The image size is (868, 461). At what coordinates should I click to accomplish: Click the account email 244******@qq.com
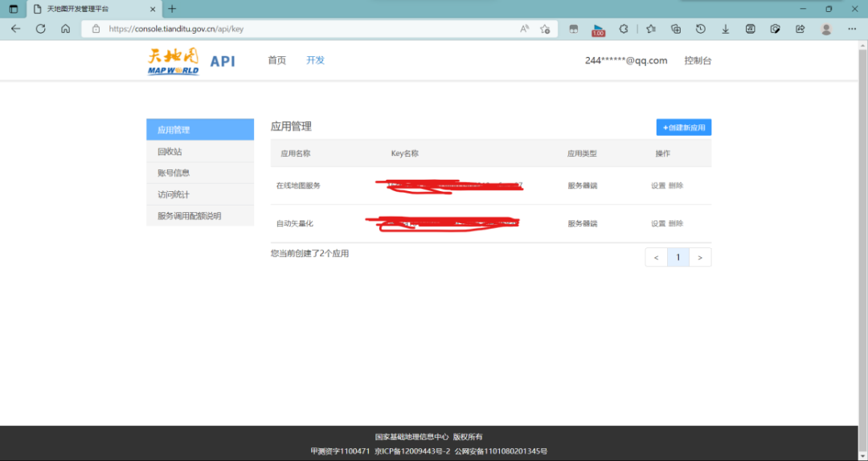click(x=626, y=60)
